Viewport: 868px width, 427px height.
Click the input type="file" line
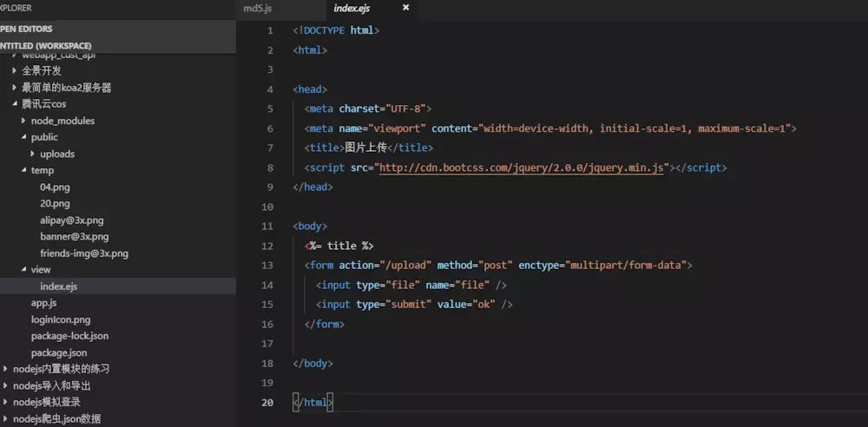[x=411, y=286]
